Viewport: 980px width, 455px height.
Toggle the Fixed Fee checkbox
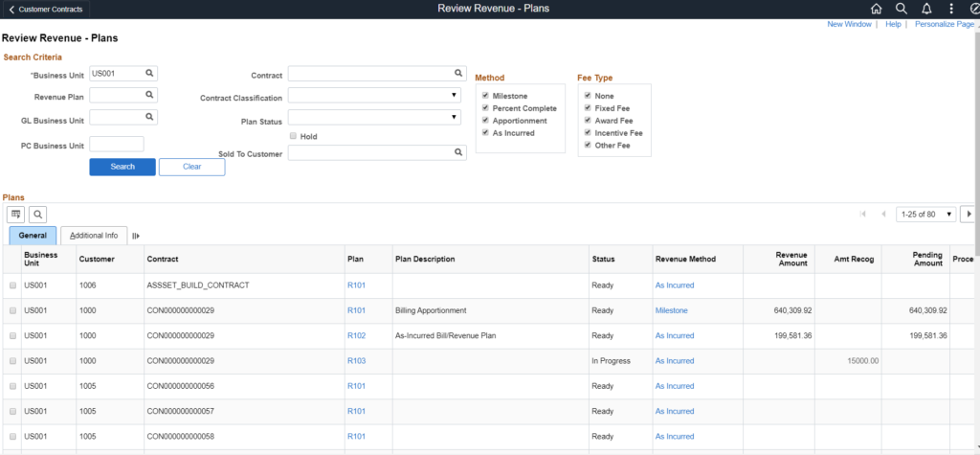588,108
